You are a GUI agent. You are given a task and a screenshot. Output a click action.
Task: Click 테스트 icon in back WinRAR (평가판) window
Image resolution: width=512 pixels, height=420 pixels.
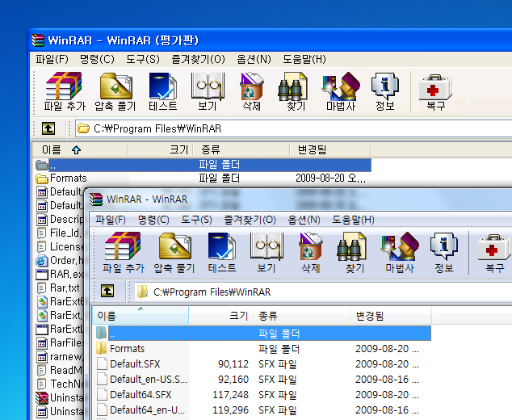(162, 86)
